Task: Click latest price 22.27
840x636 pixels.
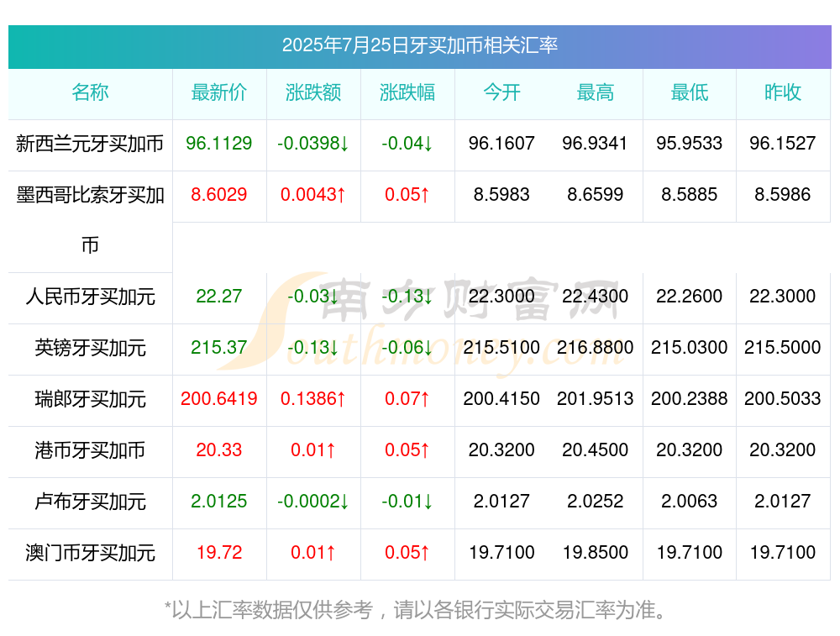Action: (x=219, y=296)
